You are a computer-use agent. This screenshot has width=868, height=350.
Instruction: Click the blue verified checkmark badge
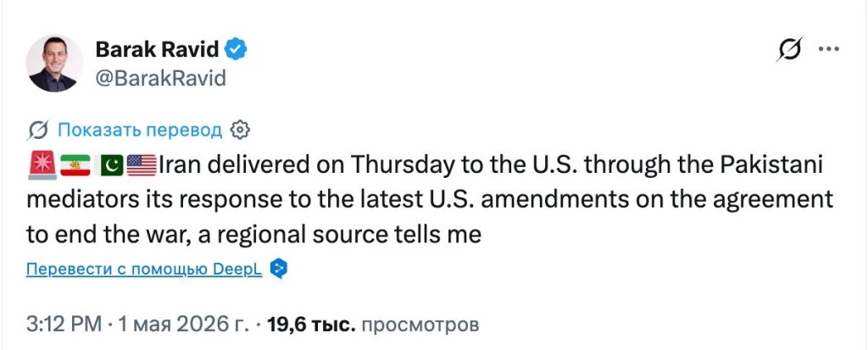pos(237,49)
